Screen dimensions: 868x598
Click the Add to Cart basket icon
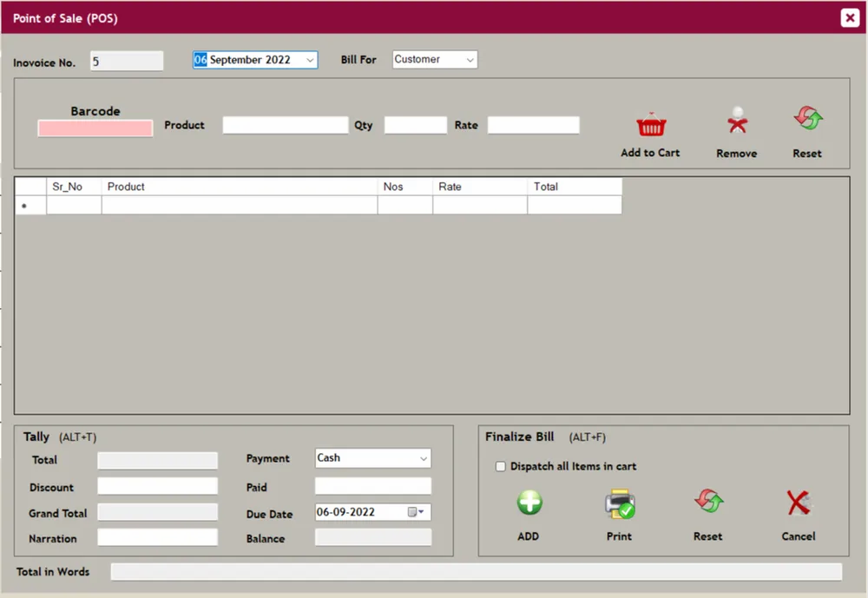point(651,125)
